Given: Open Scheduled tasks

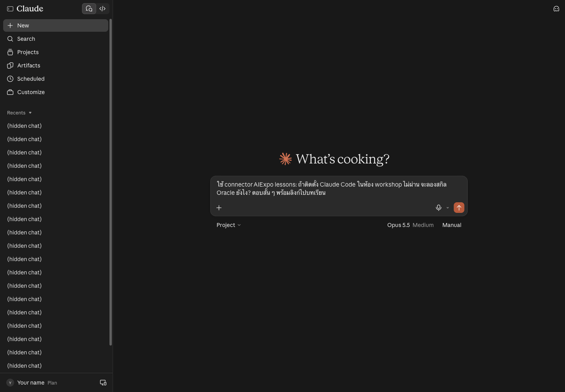Looking at the screenshot, I should pos(56,79).
